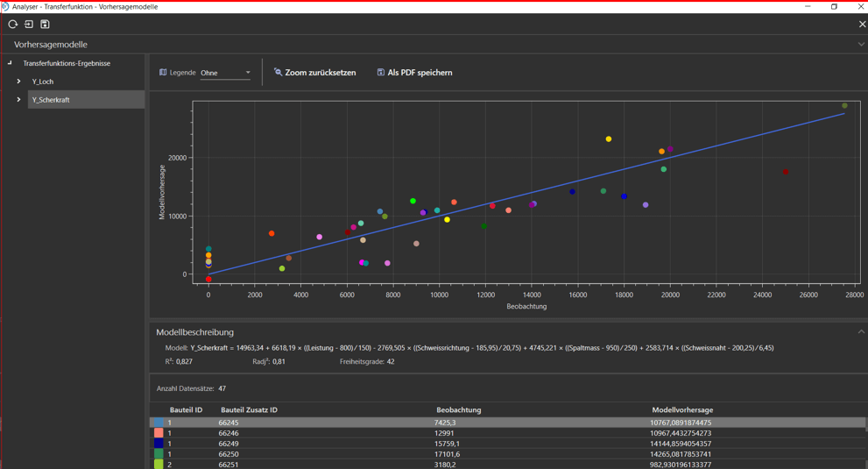The width and height of the screenshot is (868, 469).
Task: Collapse the Modellbeschreibung section chevron
Action: pos(861,332)
